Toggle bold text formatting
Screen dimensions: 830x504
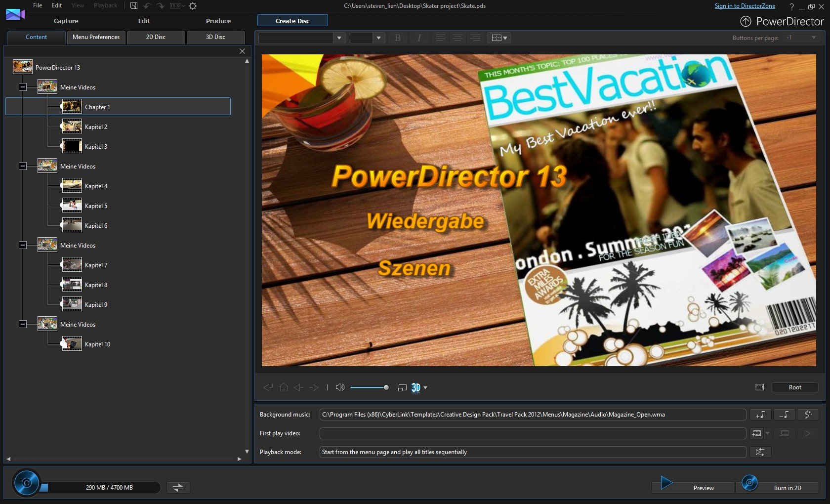398,38
